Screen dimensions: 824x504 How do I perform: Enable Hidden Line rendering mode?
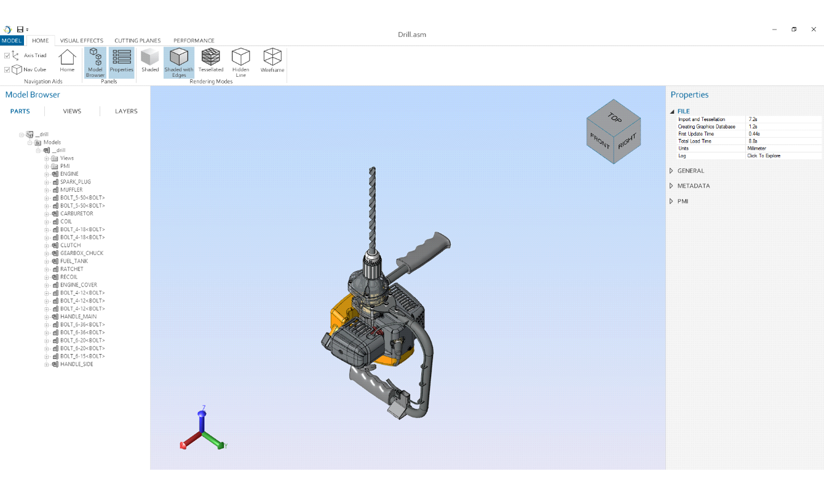[x=240, y=58]
